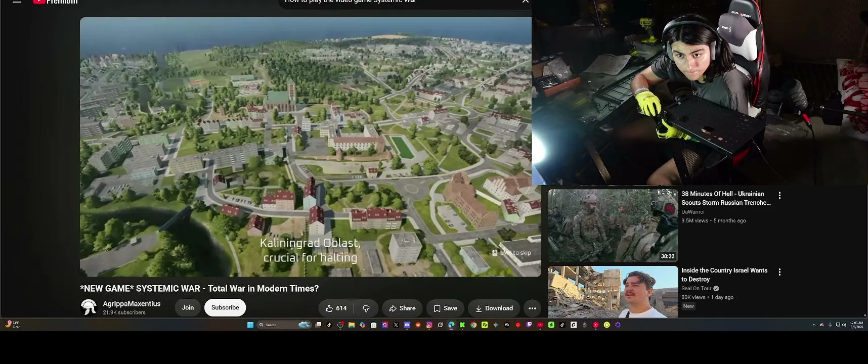This screenshot has height=364, width=868.
Task: Open UaWarrior channel link
Action: [x=693, y=212]
